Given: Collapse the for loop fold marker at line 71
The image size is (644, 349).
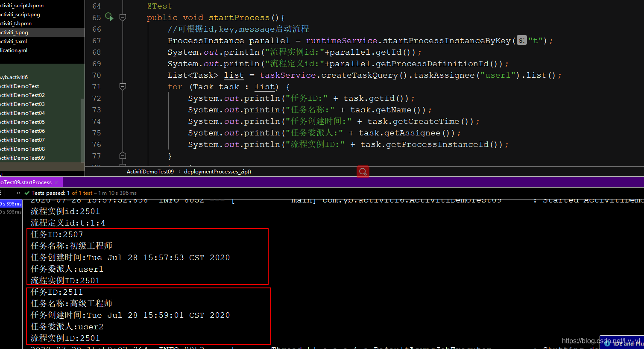Looking at the screenshot, I should [x=123, y=87].
